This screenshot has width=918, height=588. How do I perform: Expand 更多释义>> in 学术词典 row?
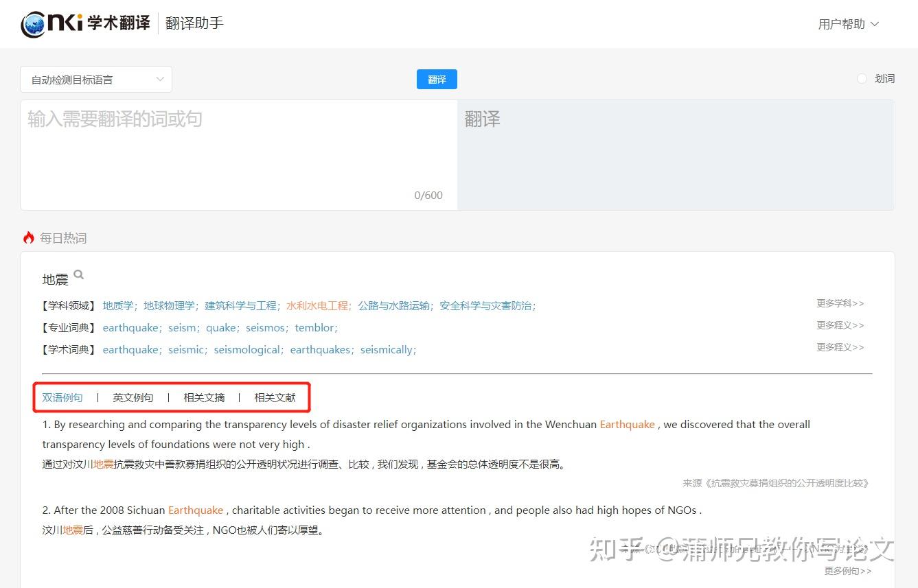(x=840, y=347)
